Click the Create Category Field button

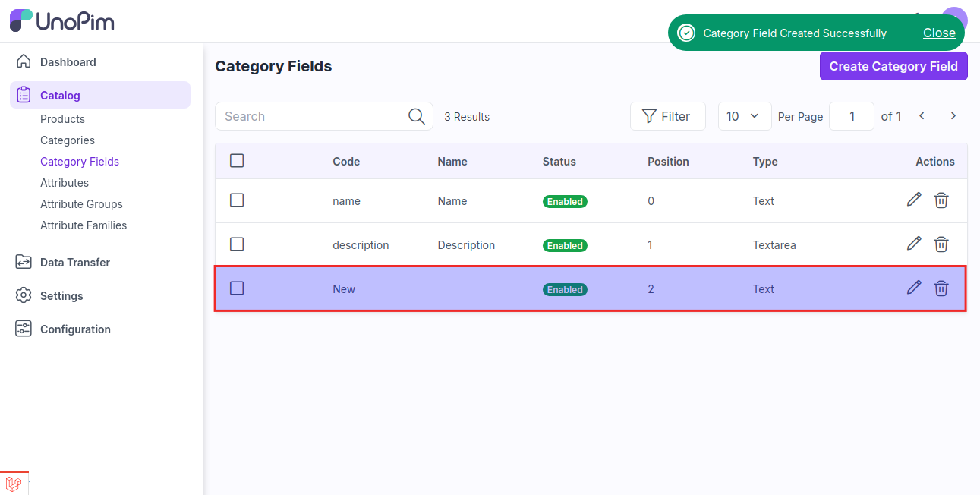pos(893,66)
